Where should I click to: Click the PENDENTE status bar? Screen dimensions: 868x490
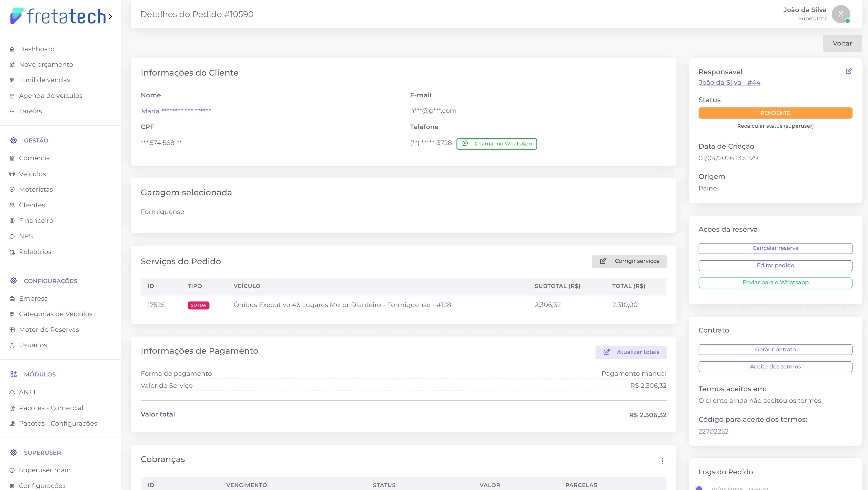(x=775, y=113)
